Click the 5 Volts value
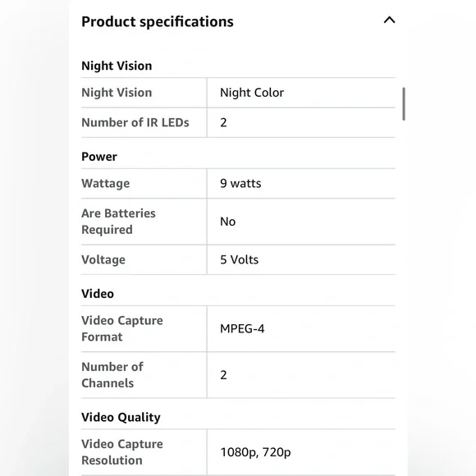The width and height of the screenshot is (476, 476). 239,259
